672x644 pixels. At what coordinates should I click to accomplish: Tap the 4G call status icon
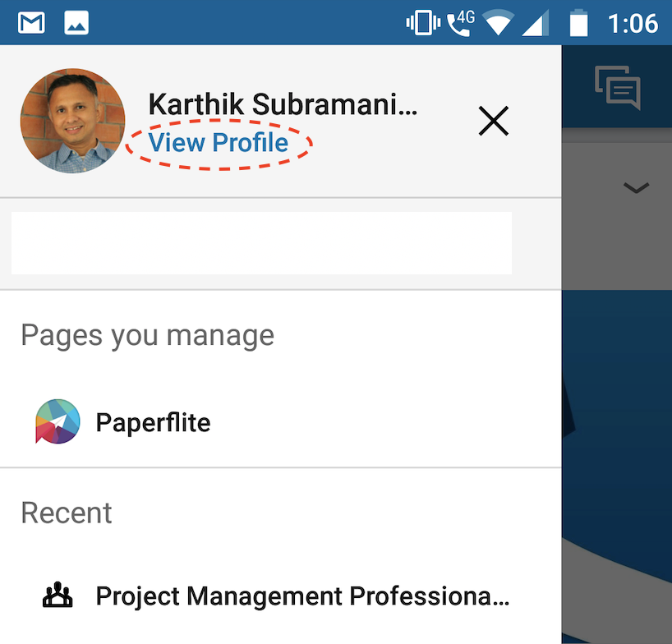pyautogui.click(x=460, y=23)
